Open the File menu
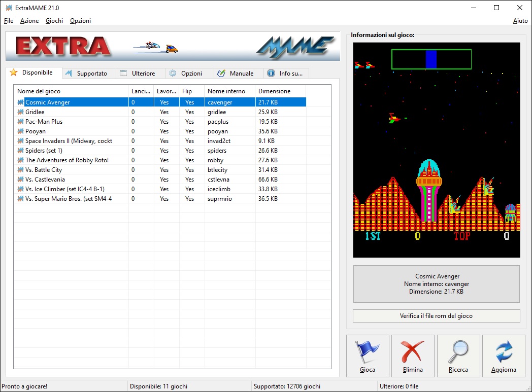The width and height of the screenshot is (532, 392). coord(9,21)
